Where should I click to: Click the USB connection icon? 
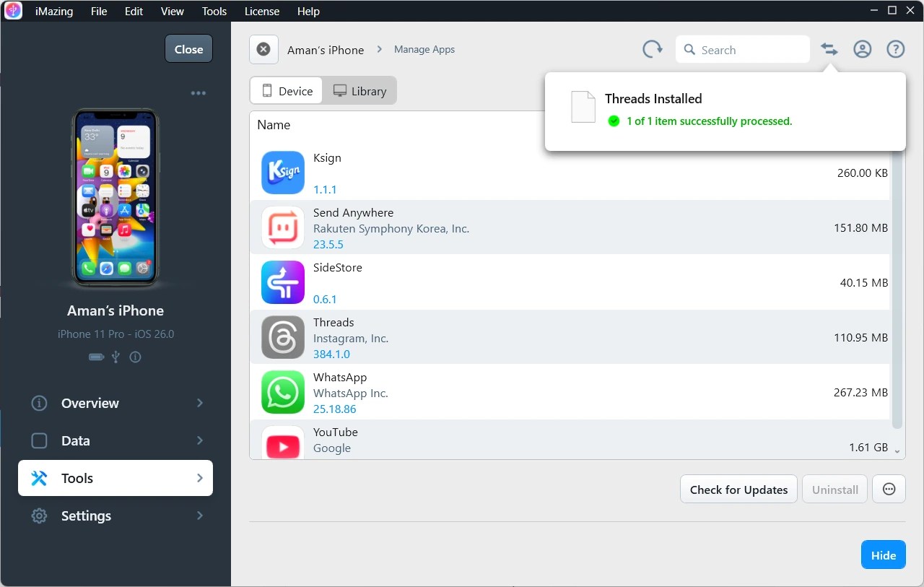(x=115, y=357)
